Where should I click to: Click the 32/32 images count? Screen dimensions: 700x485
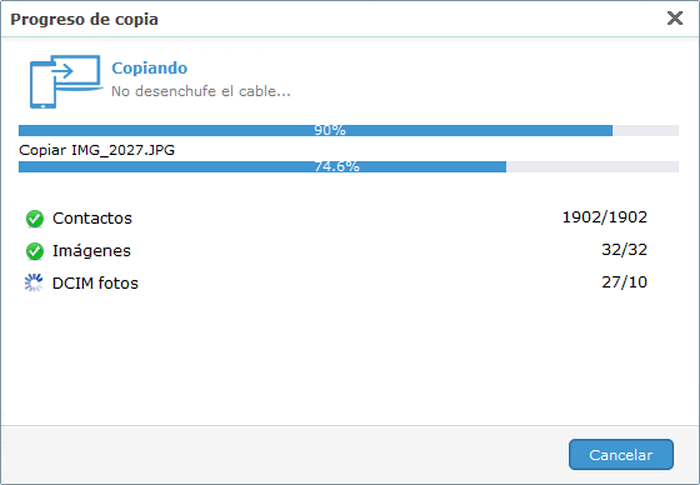[x=626, y=251]
